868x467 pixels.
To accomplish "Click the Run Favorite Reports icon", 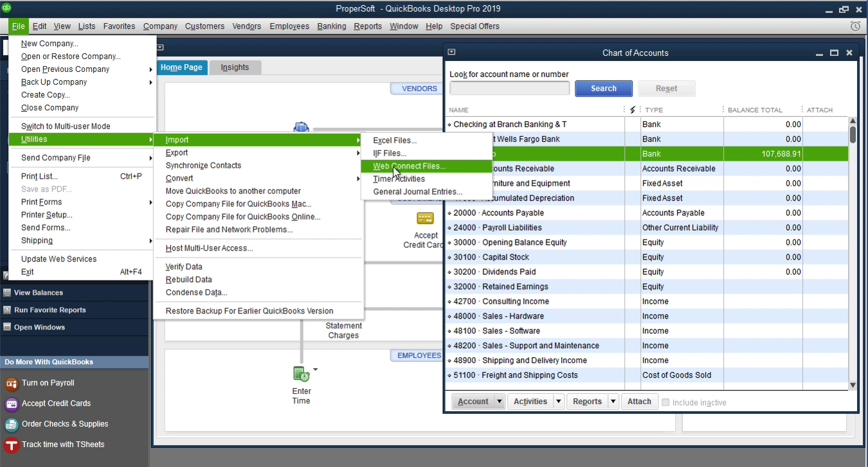I will click(x=7, y=310).
